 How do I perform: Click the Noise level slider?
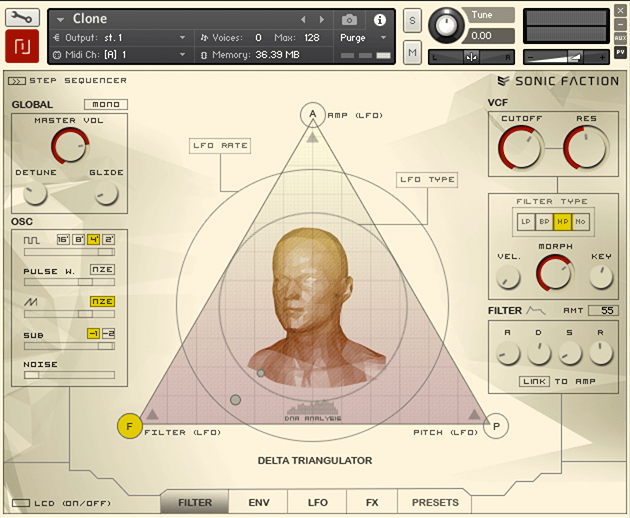point(69,376)
